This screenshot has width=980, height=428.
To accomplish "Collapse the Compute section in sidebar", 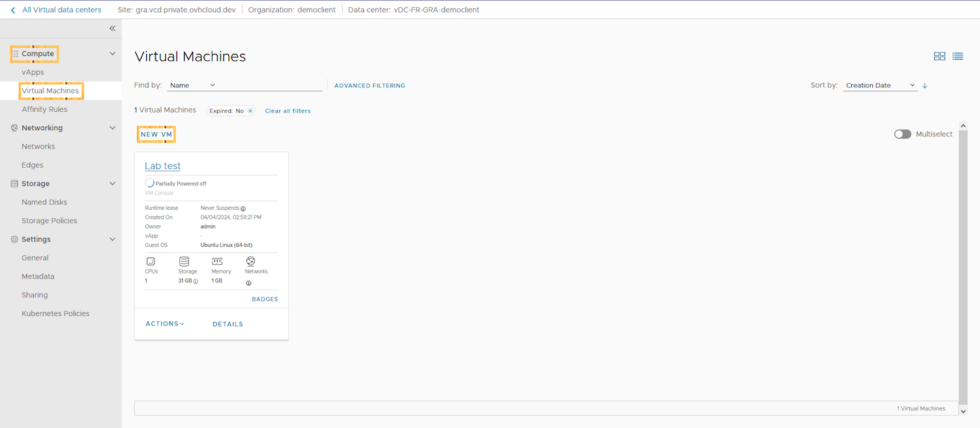I will [112, 52].
